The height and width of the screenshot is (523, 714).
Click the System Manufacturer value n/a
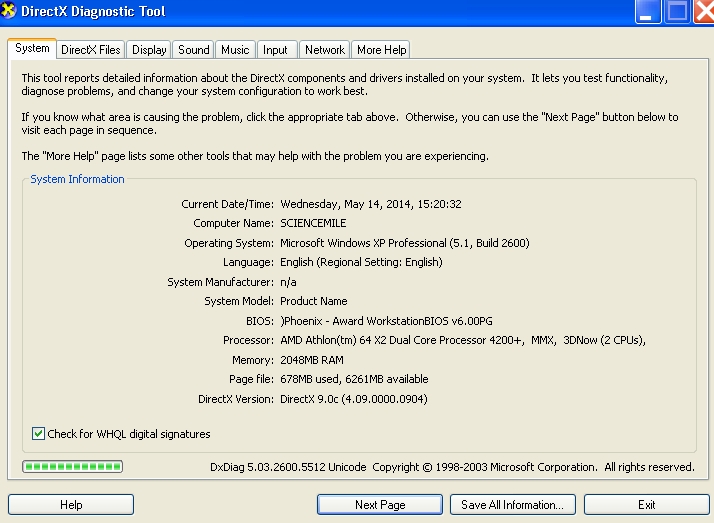coord(288,282)
